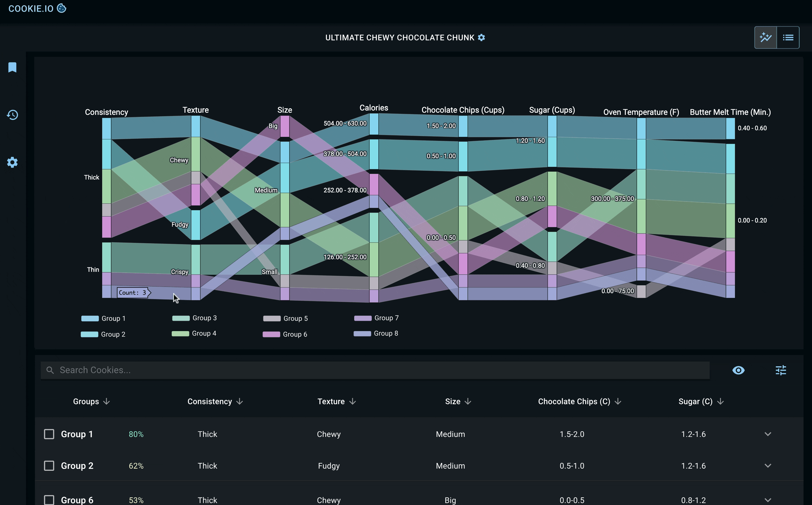Screen dimensions: 812x505
Task: Expand the Group 6 row chevron
Action: coord(767,500)
